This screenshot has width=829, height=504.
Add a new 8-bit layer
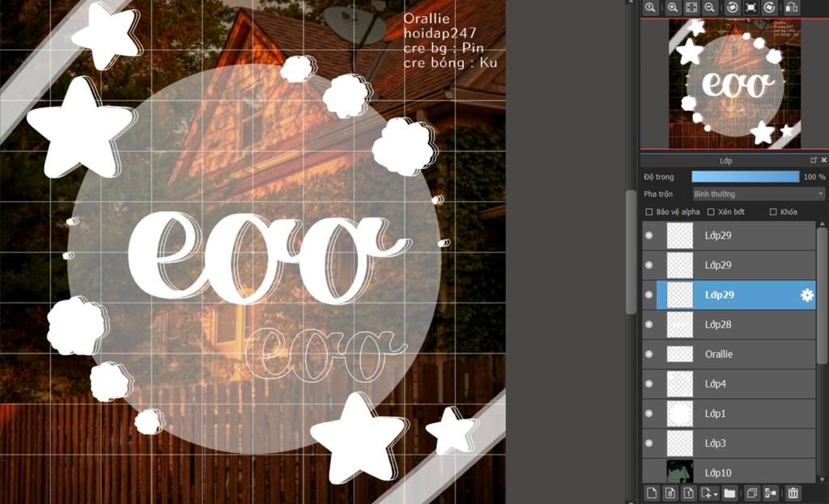[670, 493]
